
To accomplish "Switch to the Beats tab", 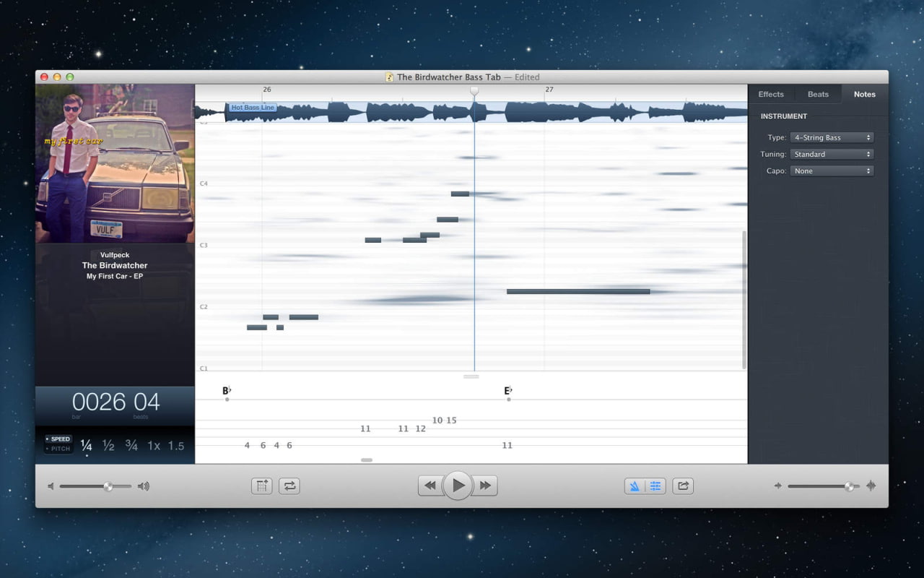I will 818,94.
